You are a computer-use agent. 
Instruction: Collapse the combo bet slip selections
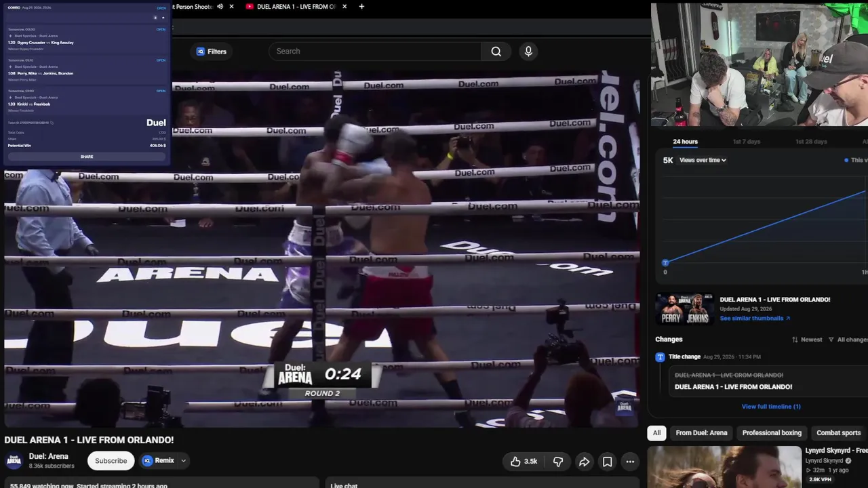(x=163, y=18)
